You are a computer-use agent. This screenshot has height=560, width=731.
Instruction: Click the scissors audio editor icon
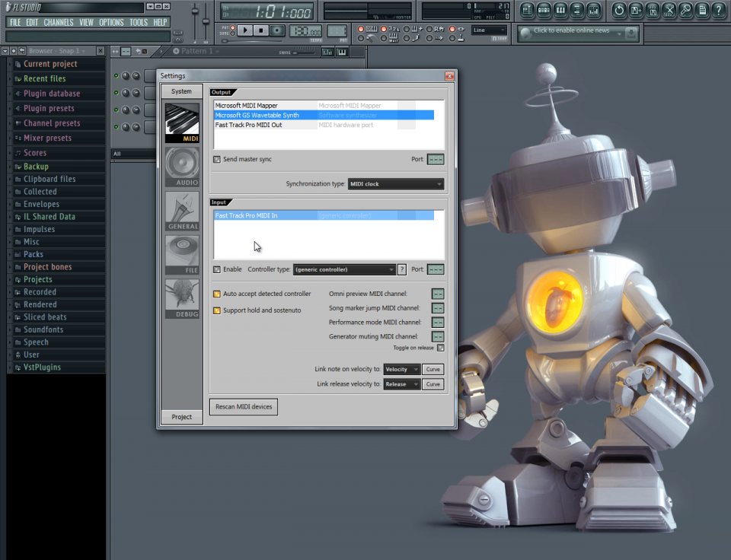coord(669,10)
